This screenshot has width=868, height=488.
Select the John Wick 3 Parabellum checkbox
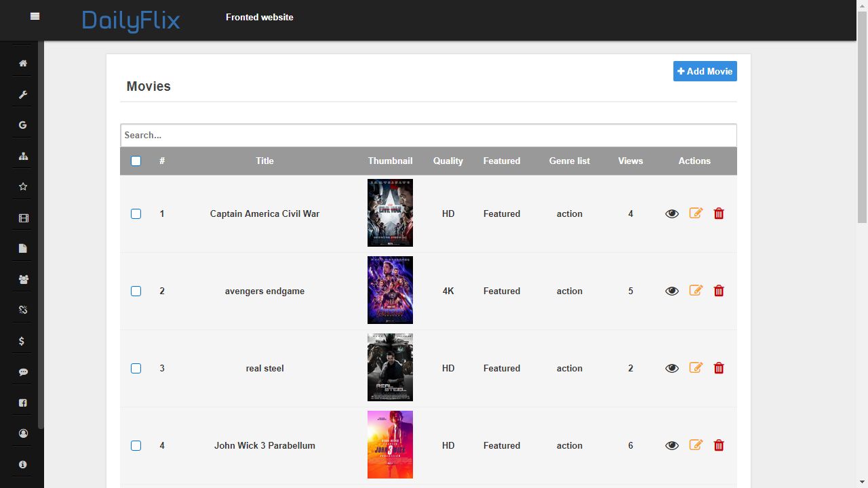(136, 445)
